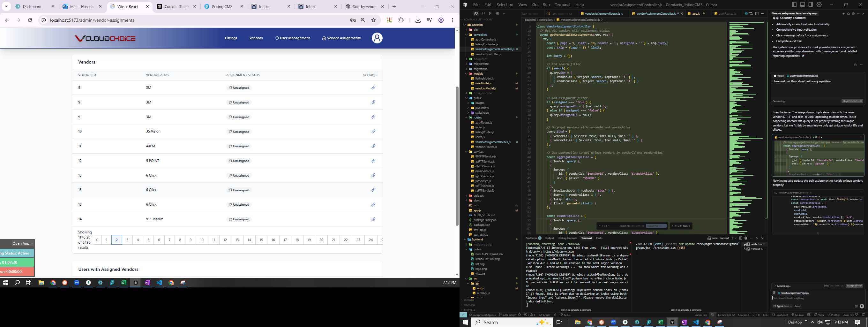868x327 pixels.
Task: Open User Management nav link
Action: 293,38
